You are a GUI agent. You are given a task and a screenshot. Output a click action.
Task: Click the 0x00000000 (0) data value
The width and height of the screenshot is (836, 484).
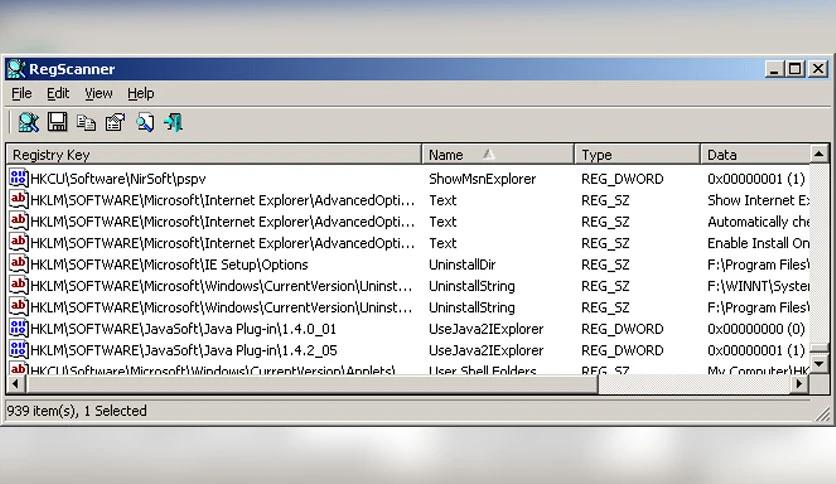click(756, 329)
